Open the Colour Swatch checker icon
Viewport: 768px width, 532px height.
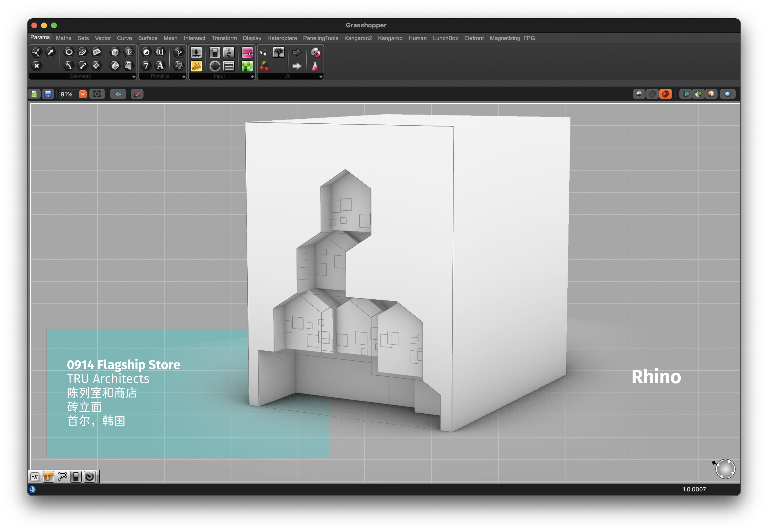247,66
